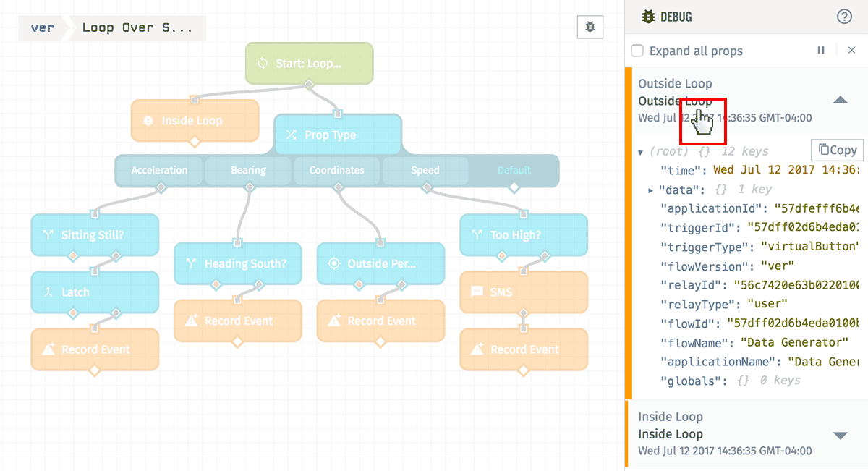Screen dimensions: 868x471
Task: Click the "relayId" row in payload
Action: point(759,285)
